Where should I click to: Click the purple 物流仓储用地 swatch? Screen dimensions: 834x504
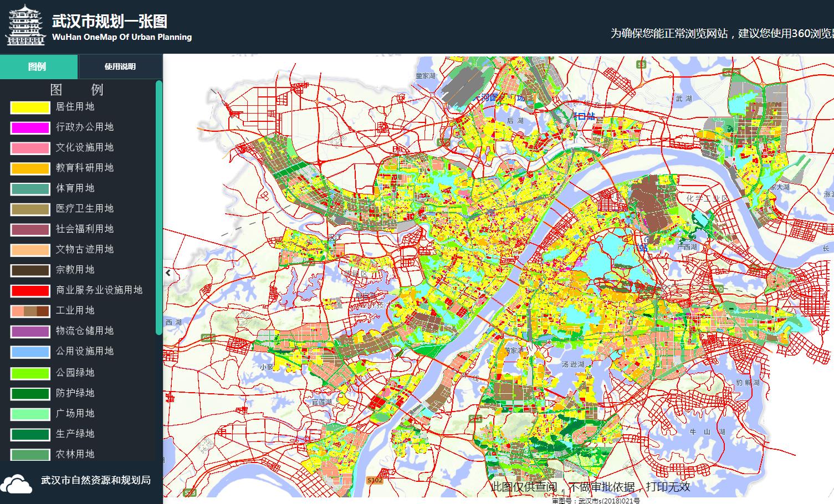(x=30, y=332)
